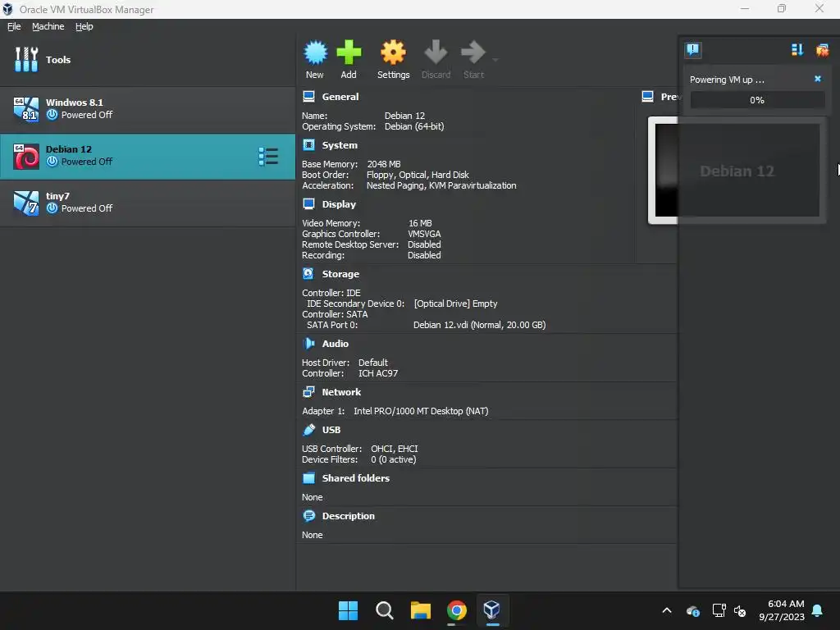The width and height of the screenshot is (840, 630).
Task: Open the File menu
Action: point(14,26)
